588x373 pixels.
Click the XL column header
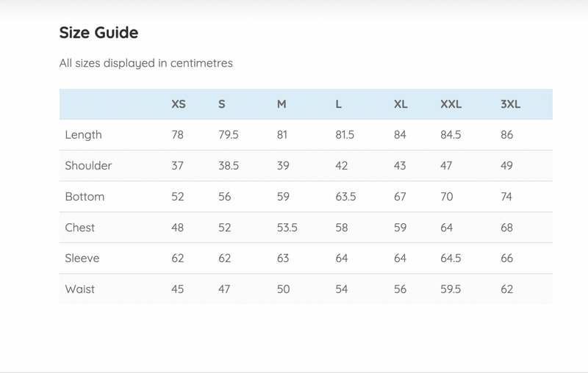(x=401, y=104)
